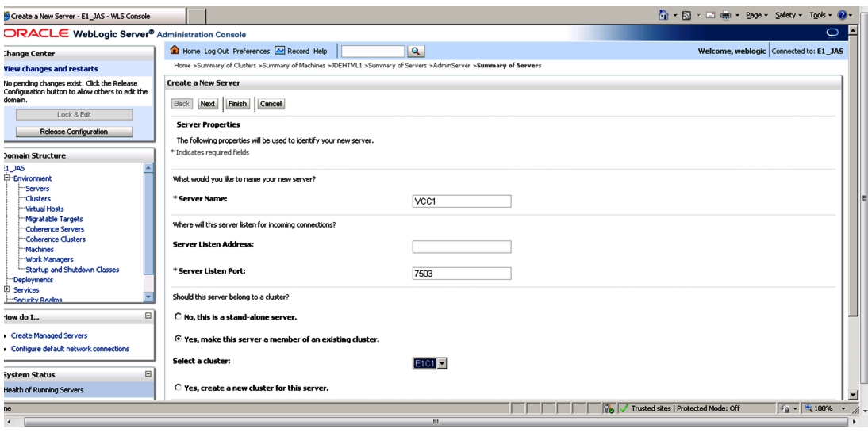The height and width of the screenshot is (444, 868).
Task: Collapse the System Status panel
Action: 148,374
